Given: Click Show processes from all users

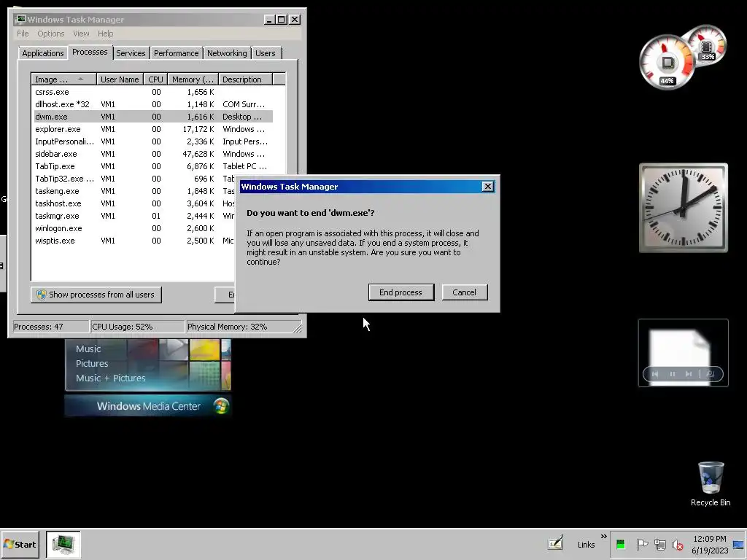Looking at the screenshot, I should pyautogui.click(x=96, y=295).
